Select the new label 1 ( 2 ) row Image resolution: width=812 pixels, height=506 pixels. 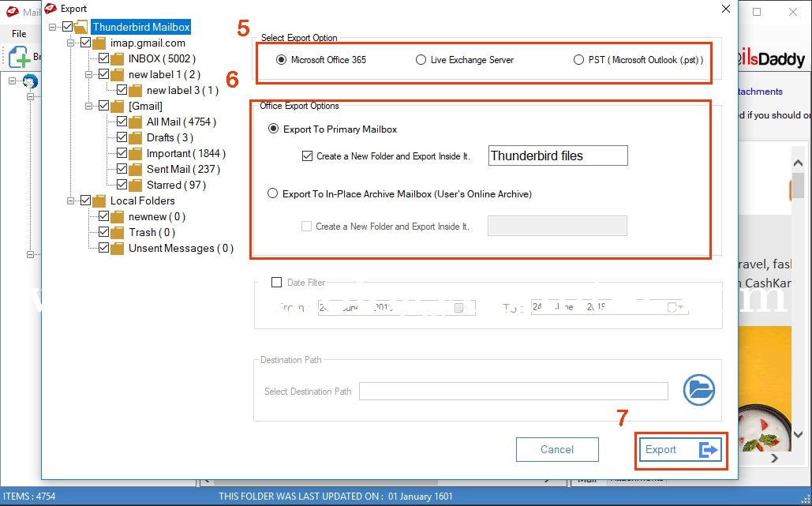coord(164,74)
